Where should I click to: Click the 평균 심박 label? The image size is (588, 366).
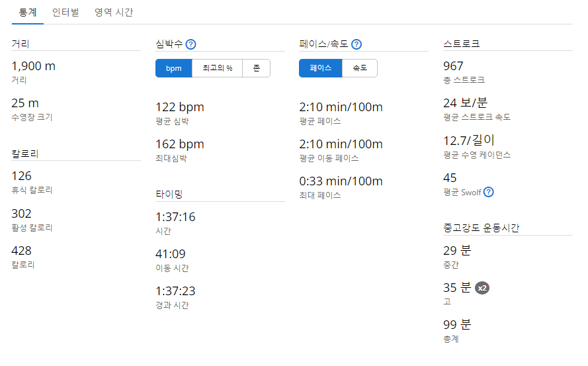coord(172,122)
